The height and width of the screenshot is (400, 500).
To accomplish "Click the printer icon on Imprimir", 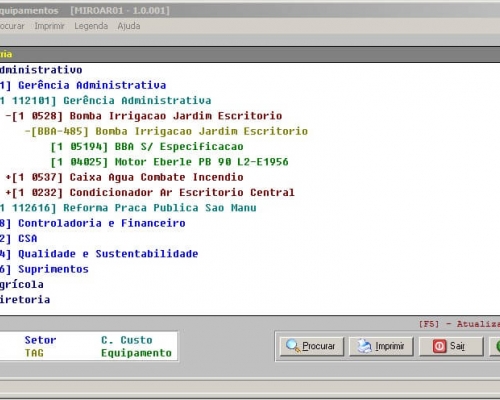I will click(x=364, y=346).
